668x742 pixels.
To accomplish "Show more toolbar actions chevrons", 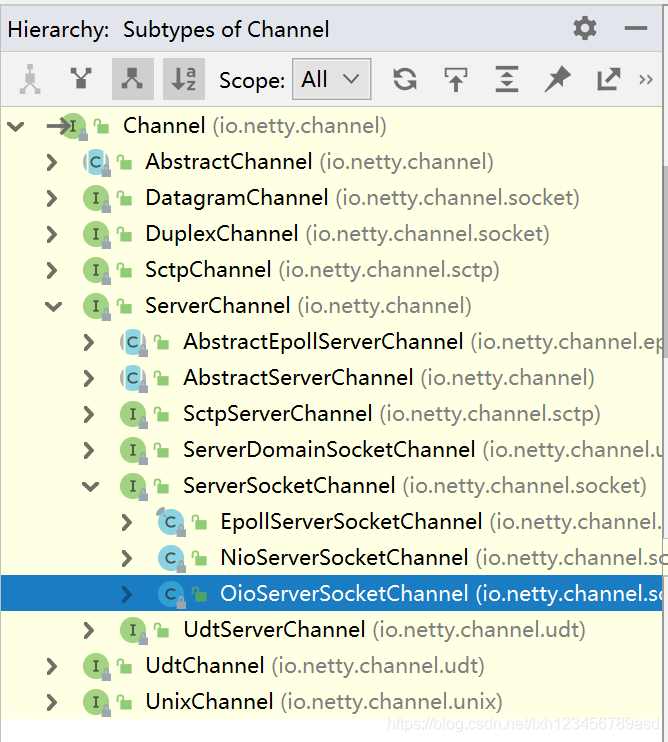I will tap(646, 80).
